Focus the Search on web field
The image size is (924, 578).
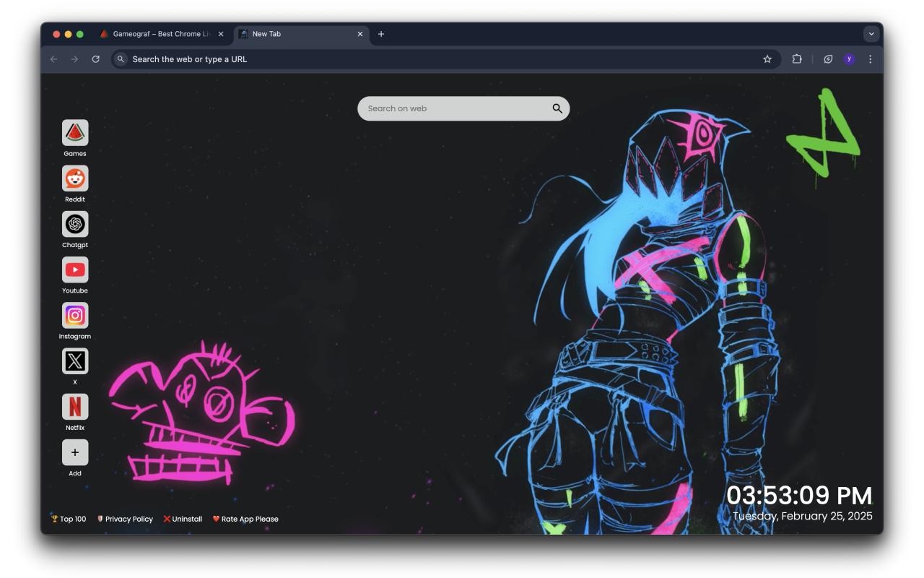pos(463,108)
